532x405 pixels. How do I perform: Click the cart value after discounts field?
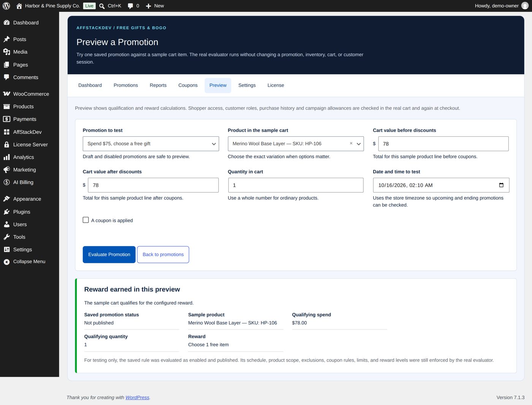pyautogui.click(x=153, y=185)
